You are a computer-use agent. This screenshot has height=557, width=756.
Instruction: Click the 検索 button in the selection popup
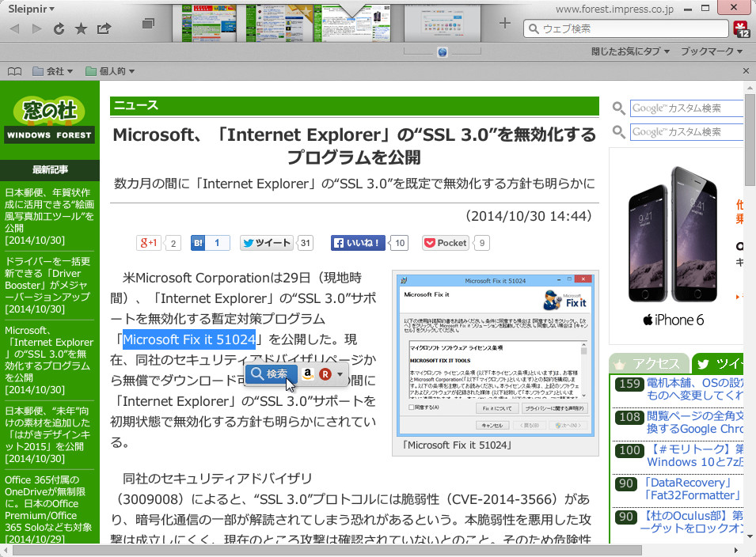pyautogui.click(x=271, y=375)
